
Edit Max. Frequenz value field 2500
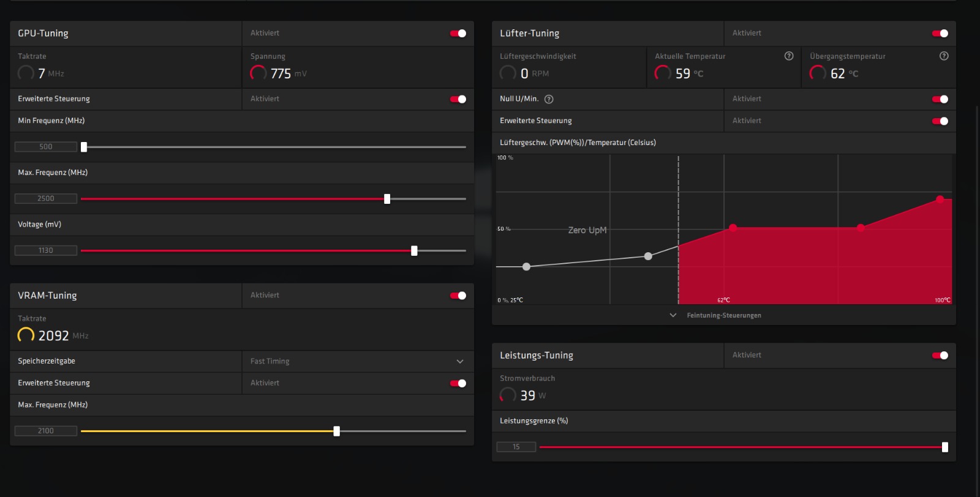point(46,199)
